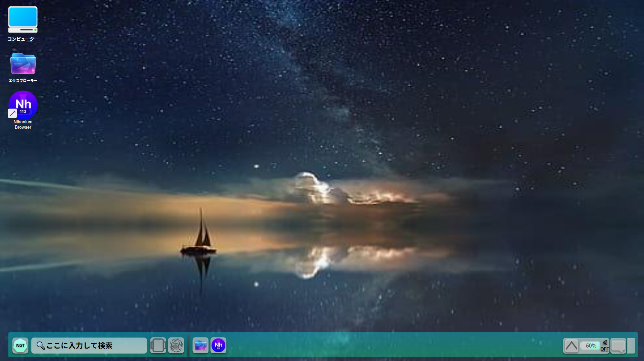644x361 pixels.
Task: Click the show desktop strip at taskbar end
Action: (631, 346)
